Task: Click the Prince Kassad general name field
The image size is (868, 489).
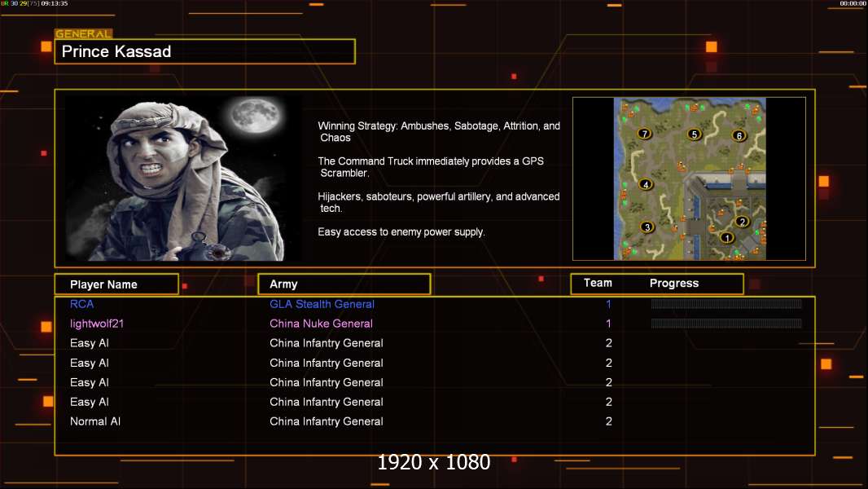Action: tap(205, 51)
